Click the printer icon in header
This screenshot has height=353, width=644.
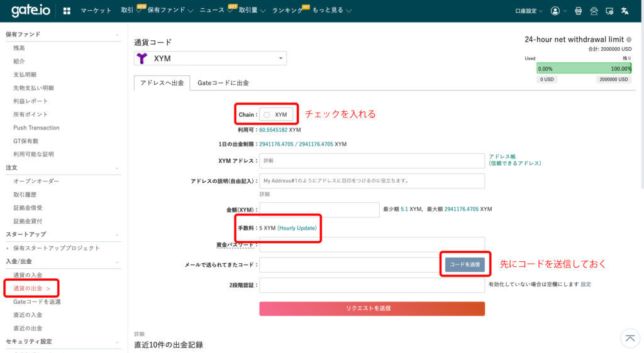579,11
